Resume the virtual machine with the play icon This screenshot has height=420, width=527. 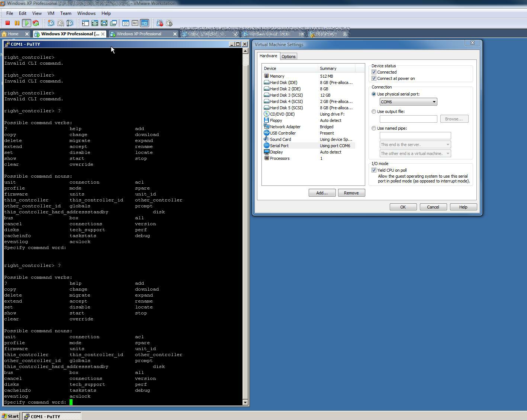click(26, 23)
